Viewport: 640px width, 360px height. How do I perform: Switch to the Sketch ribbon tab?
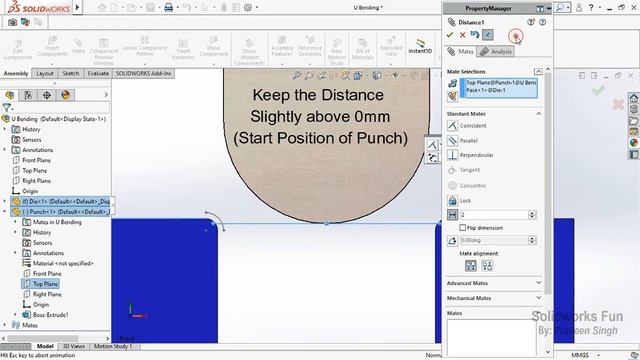click(71, 73)
